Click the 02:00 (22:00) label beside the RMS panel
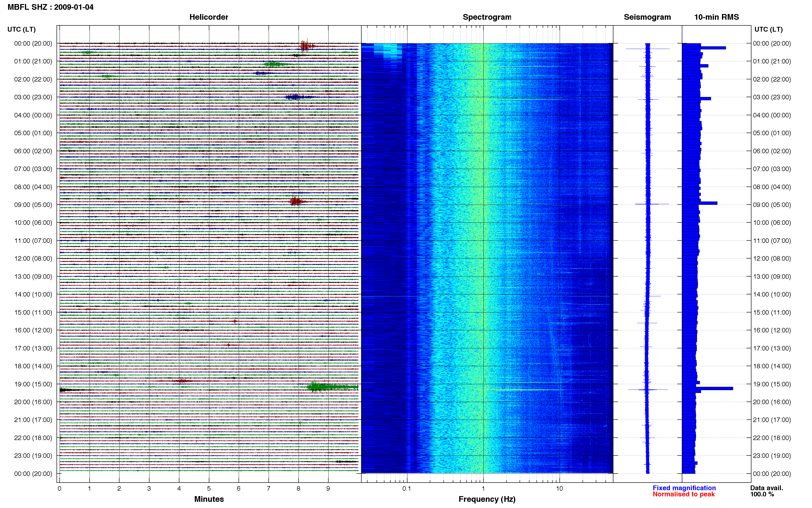The image size is (812, 508). point(772,79)
